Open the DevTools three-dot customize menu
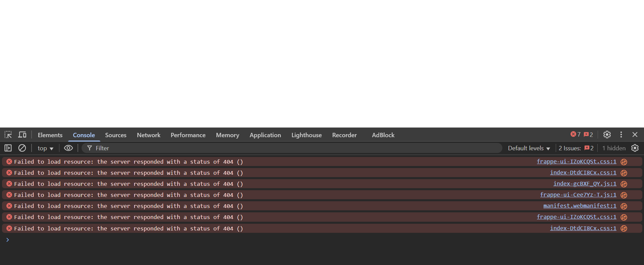The height and width of the screenshot is (265, 644). (x=621, y=135)
